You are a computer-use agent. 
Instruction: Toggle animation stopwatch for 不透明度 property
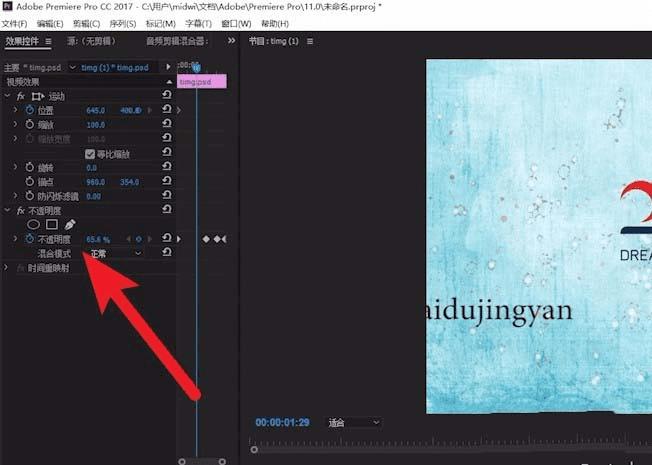[x=30, y=239]
